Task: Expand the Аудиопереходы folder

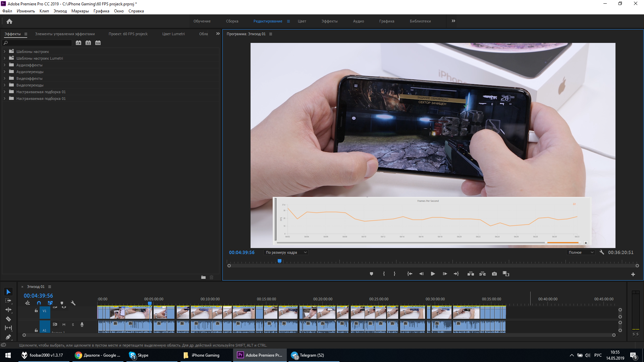Action: point(4,72)
